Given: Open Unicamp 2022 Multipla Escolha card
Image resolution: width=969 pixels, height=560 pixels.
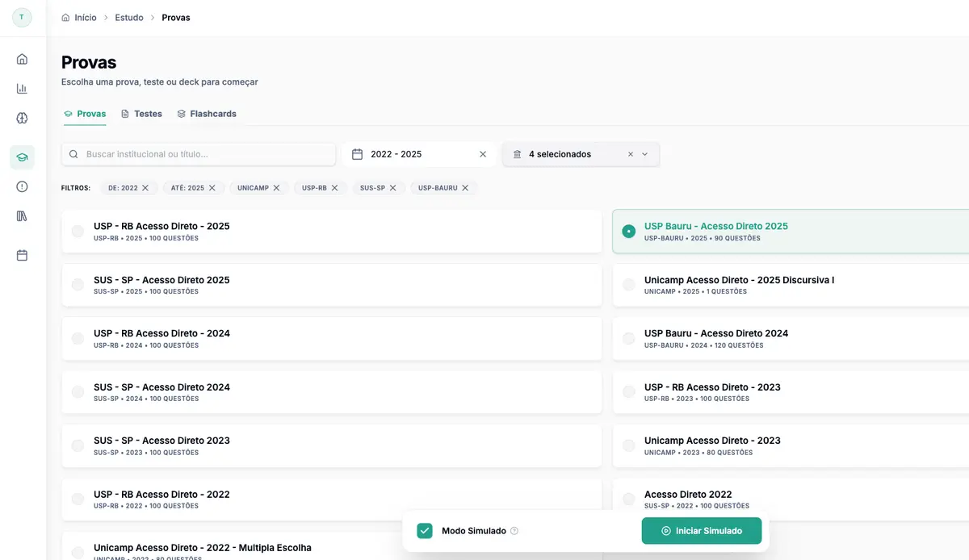Looking at the screenshot, I should click(332, 546).
